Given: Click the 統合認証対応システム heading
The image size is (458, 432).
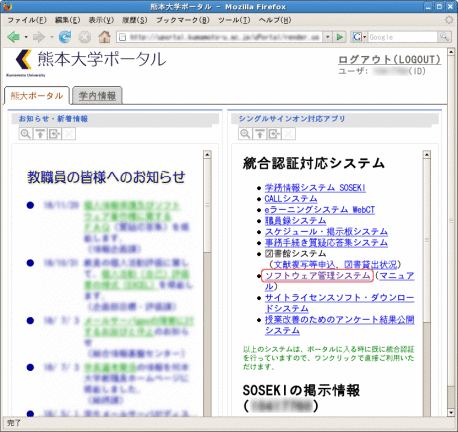Looking at the screenshot, I should pos(314,163).
